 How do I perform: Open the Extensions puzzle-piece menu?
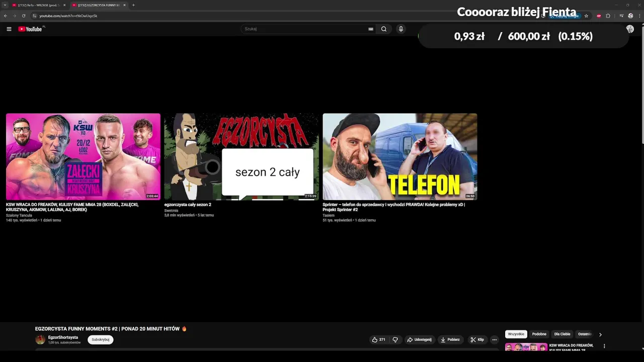[x=608, y=16]
